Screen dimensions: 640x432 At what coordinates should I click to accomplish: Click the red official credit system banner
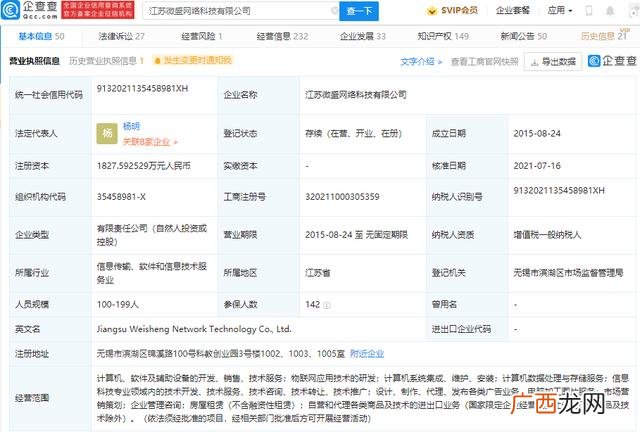coord(98,10)
